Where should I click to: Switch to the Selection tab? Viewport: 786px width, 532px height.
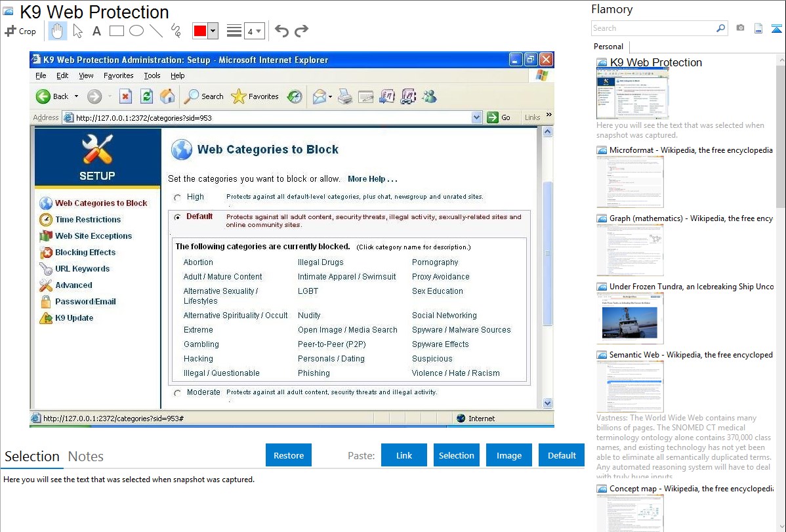click(x=32, y=457)
